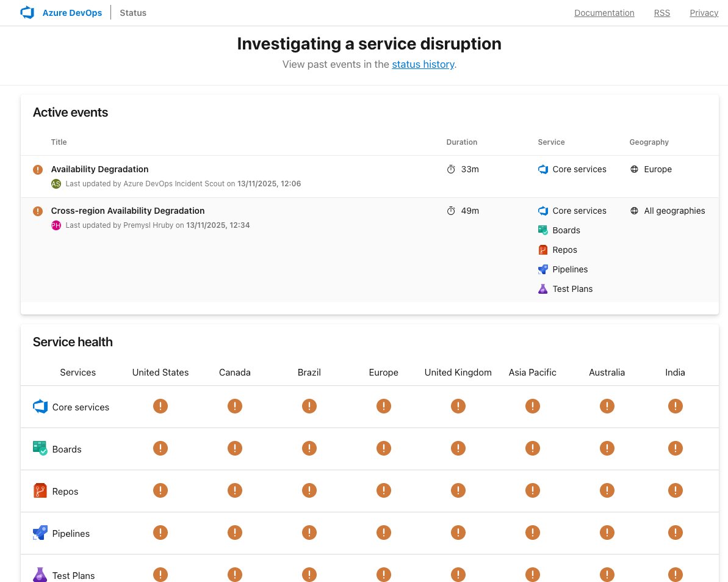Open Core services Canada status indicator
Viewport: 728px width, 582px height.
click(x=235, y=406)
